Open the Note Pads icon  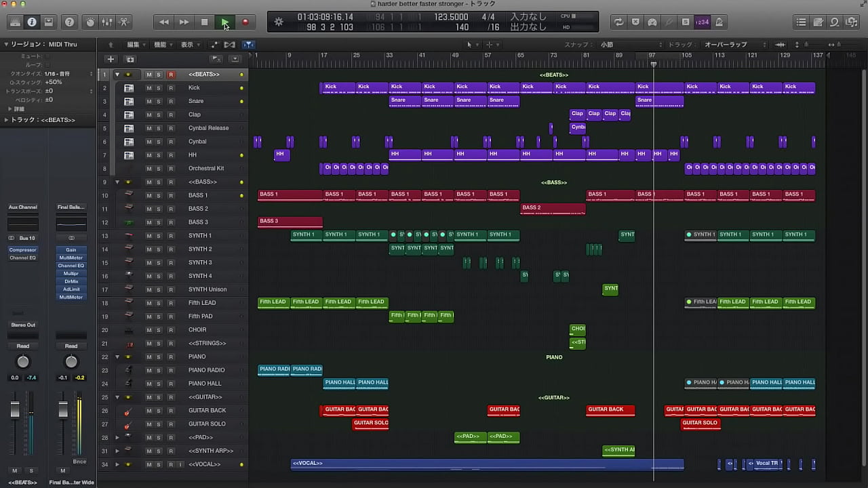coord(818,22)
